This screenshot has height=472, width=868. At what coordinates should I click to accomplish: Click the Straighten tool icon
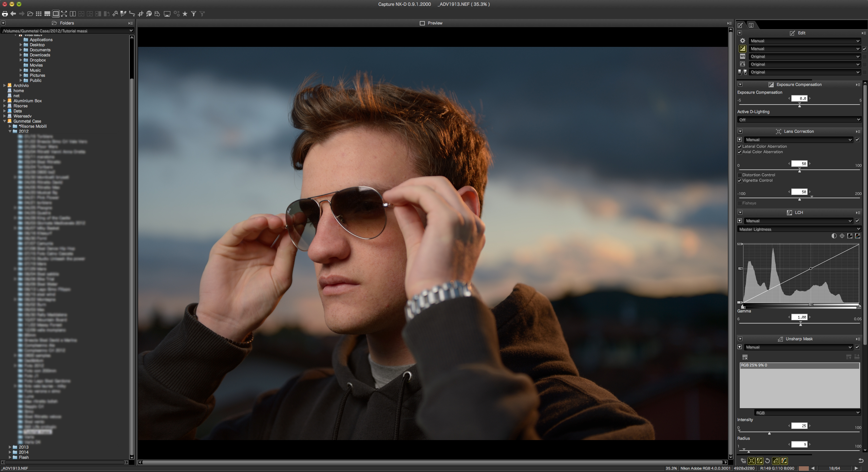pos(132,14)
